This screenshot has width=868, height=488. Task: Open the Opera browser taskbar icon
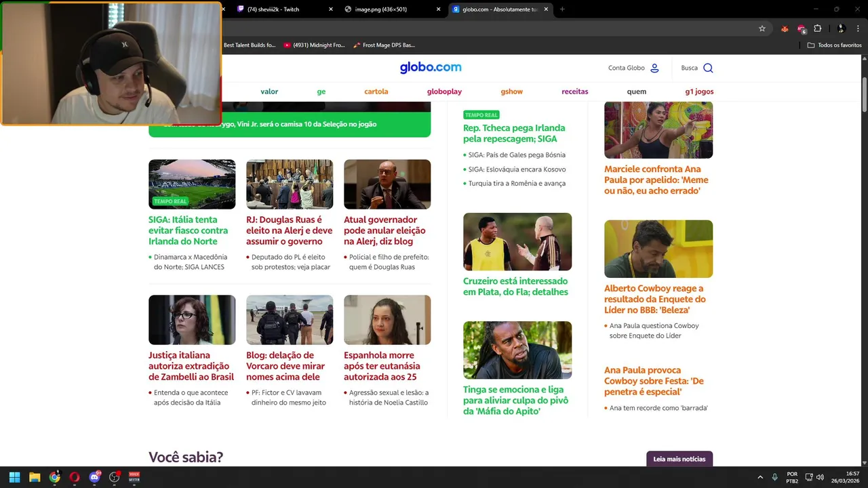click(x=75, y=477)
